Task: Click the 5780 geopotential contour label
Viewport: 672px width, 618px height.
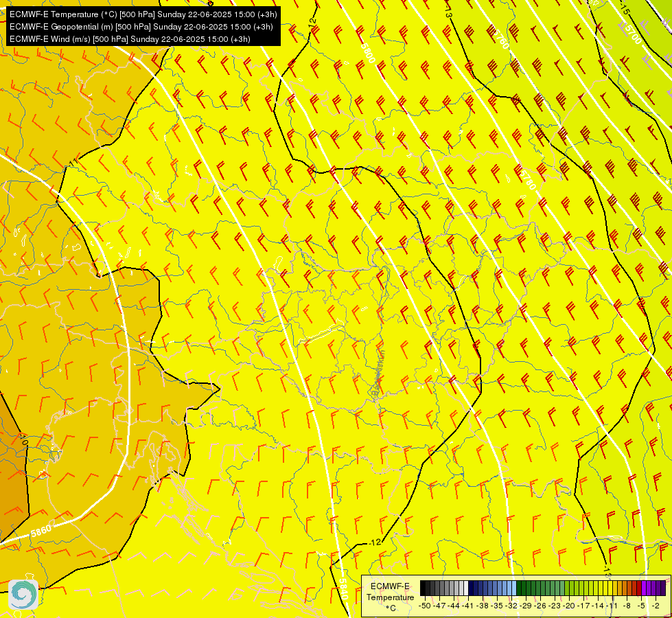Action: click(x=527, y=179)
